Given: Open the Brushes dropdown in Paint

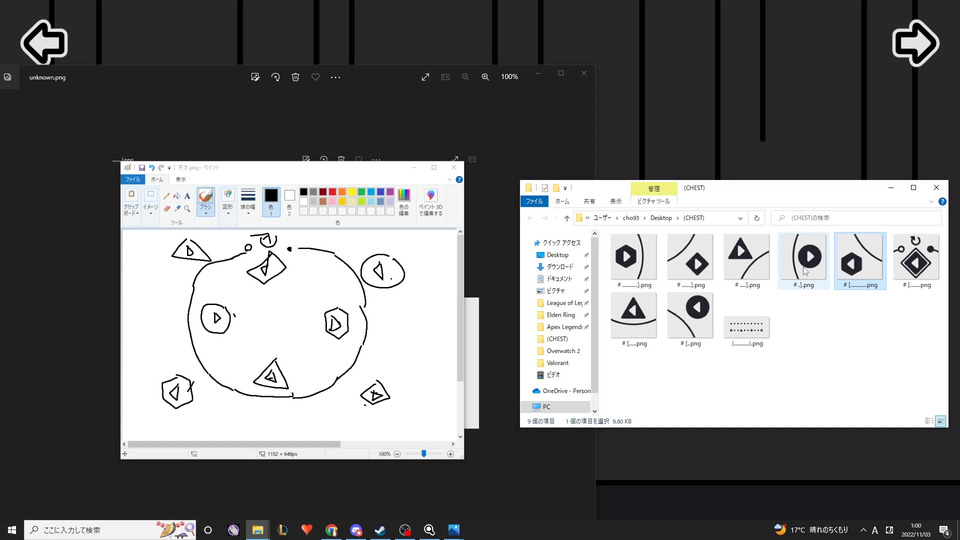Looking at the screenshot, I should click(206, 202).
